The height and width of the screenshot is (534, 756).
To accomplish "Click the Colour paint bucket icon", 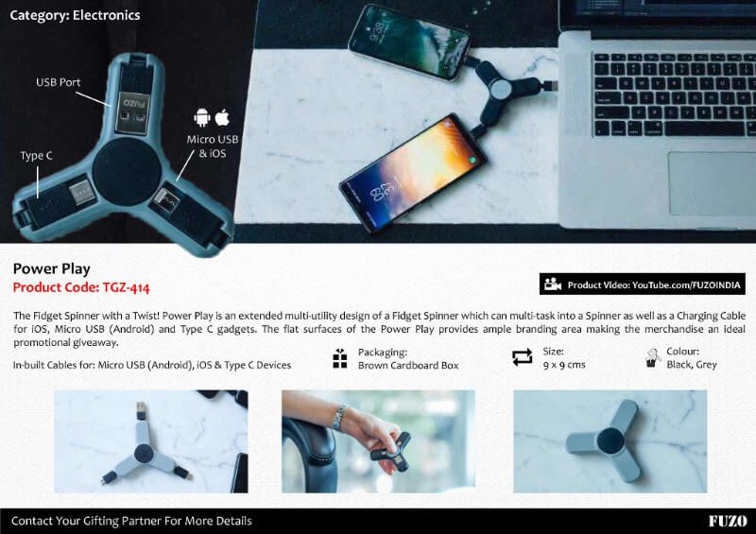I will click(653, 358).
